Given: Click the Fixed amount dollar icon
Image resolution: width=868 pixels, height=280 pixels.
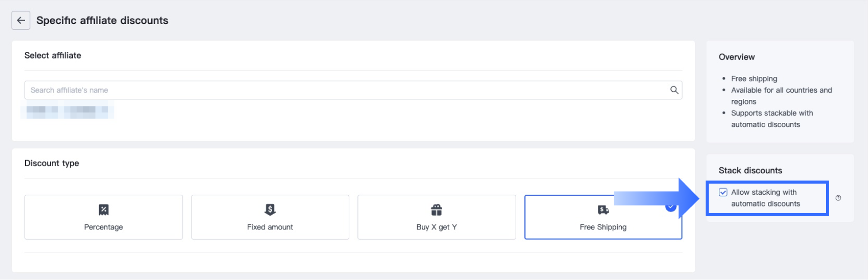Looking at the screenshot, I should pos(270,210).
